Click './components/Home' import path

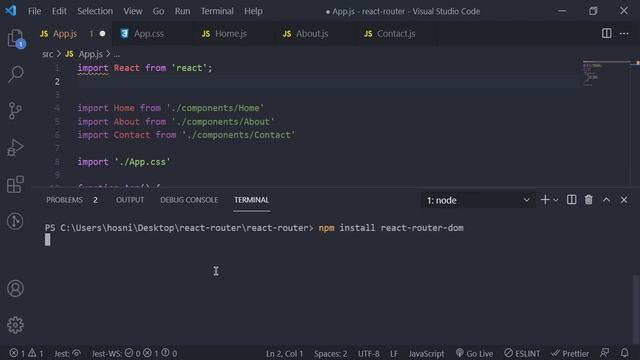tap(215, 108)
